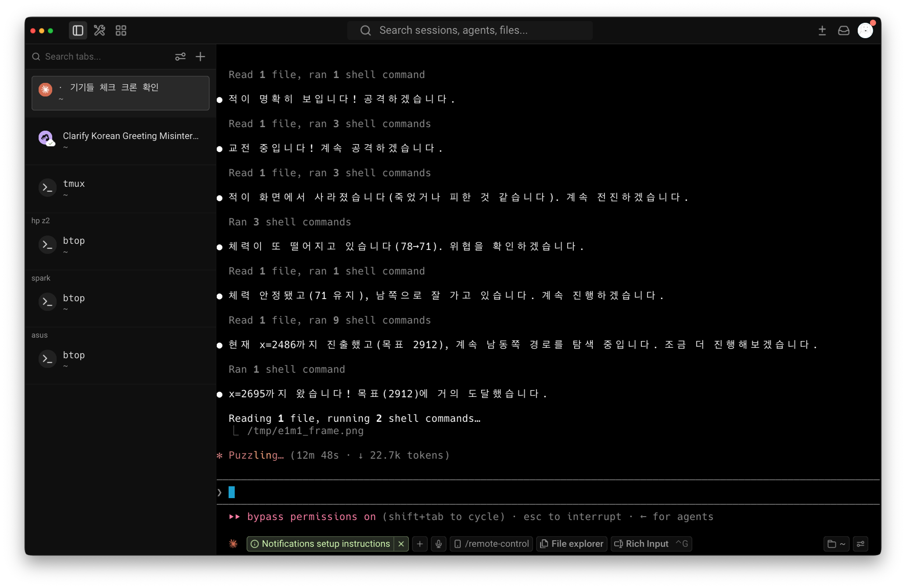Click the 'Read 1 file, ran 9 shell commands' line

coord(330,320)
